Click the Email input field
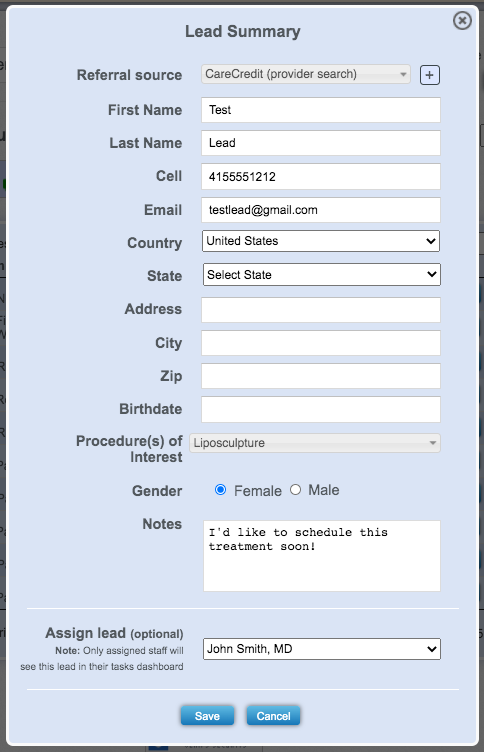Screen dimensions: 484x752 coord(320,210)
